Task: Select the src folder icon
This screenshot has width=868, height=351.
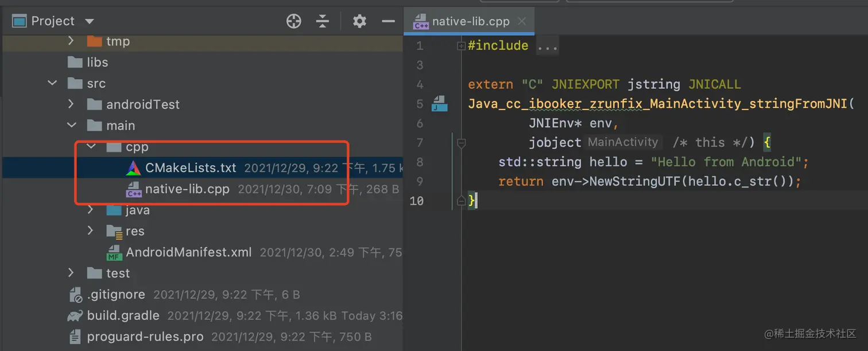Action: tap(75, 83)
